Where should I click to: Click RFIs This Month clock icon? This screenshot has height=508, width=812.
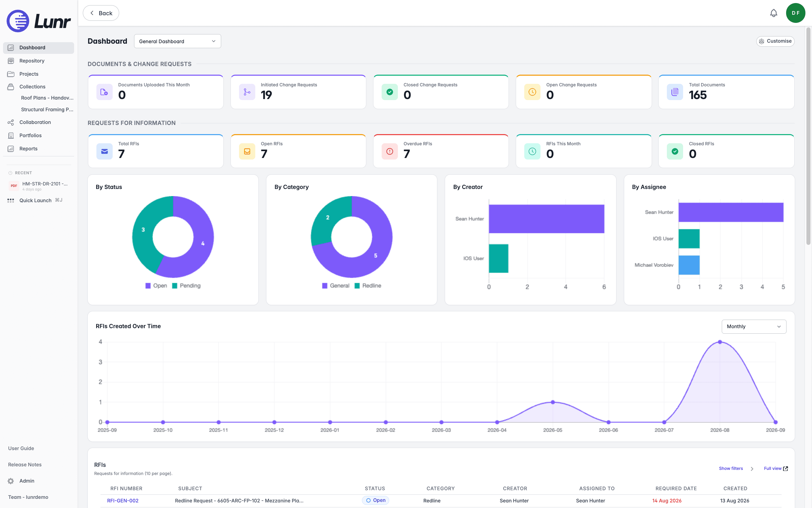pos(532,151)
